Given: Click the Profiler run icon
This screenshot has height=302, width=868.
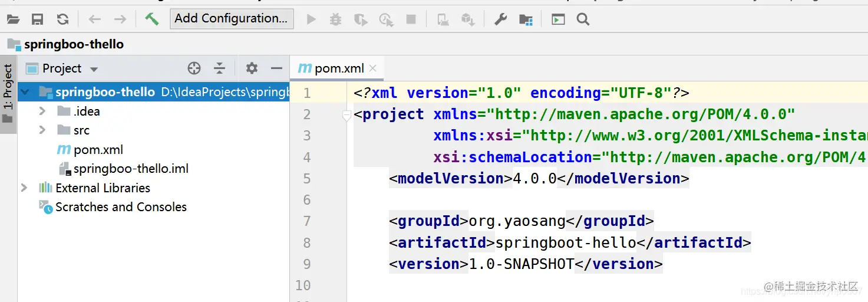Looking at the screenshot, I should pos(386,19).
